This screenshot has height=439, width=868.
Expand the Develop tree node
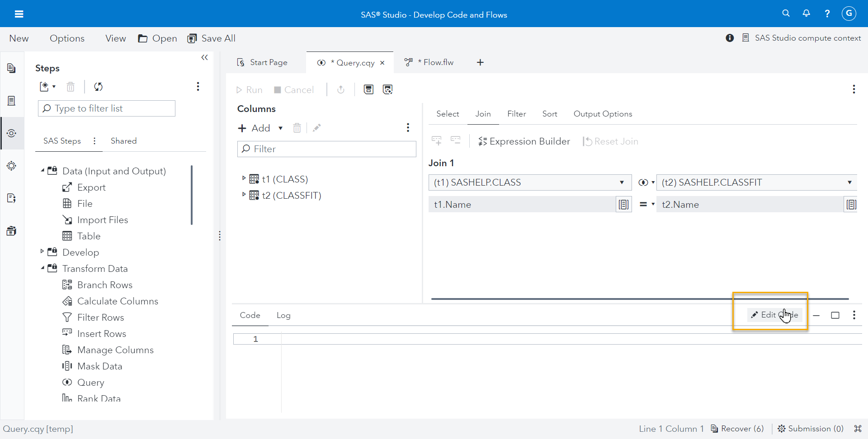click(42, 252)
